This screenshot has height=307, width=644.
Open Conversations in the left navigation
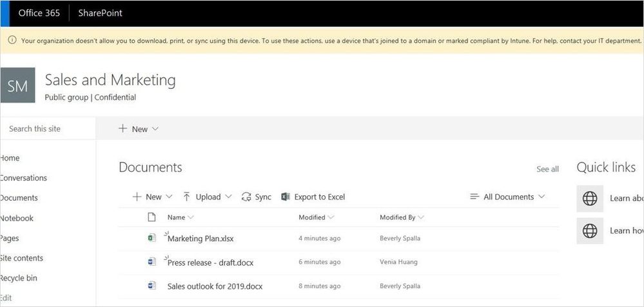point(23,178)
